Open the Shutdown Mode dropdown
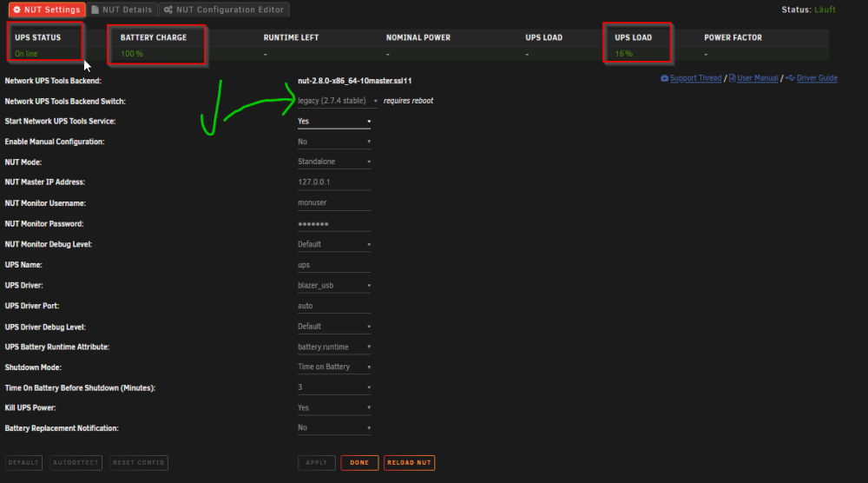Screen dimensions: 868x483 pos(334,367)
